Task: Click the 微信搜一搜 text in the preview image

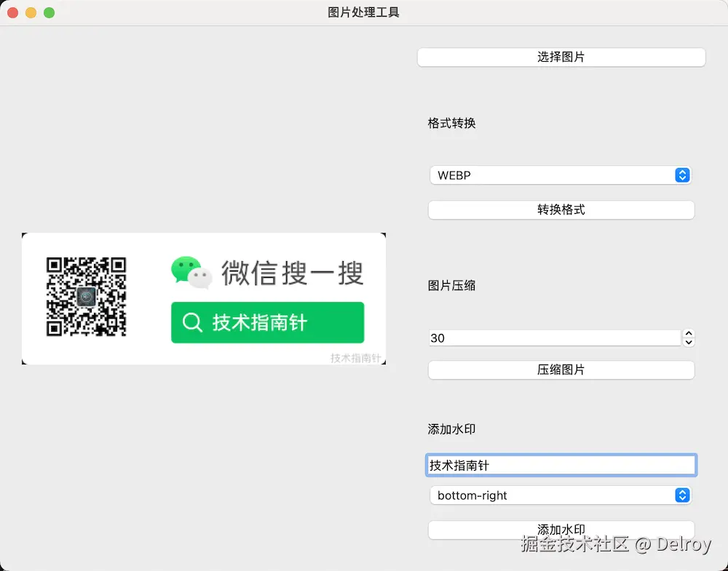Action: [x=291, y=272]
